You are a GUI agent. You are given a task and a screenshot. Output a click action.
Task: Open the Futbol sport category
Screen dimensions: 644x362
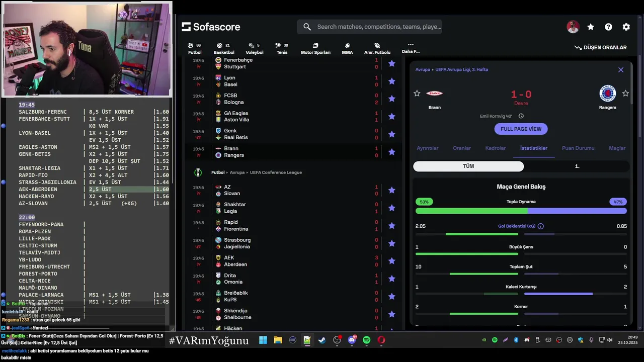click(194, 48)
